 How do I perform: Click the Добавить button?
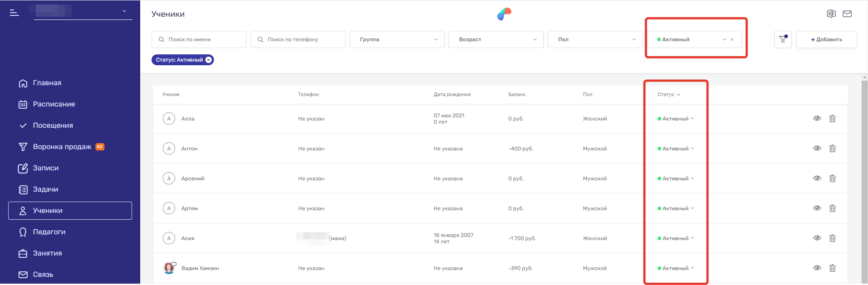(826, 39)
